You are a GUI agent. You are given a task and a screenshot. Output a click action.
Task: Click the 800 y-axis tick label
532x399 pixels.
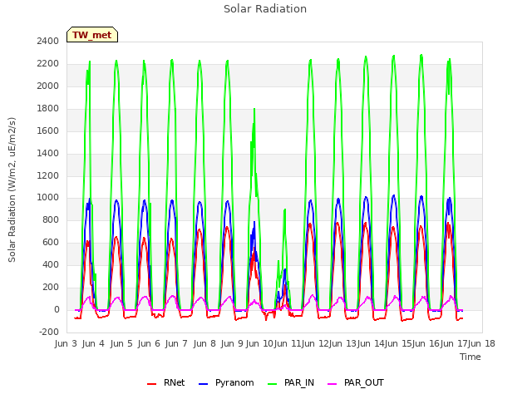click(51, 219)
